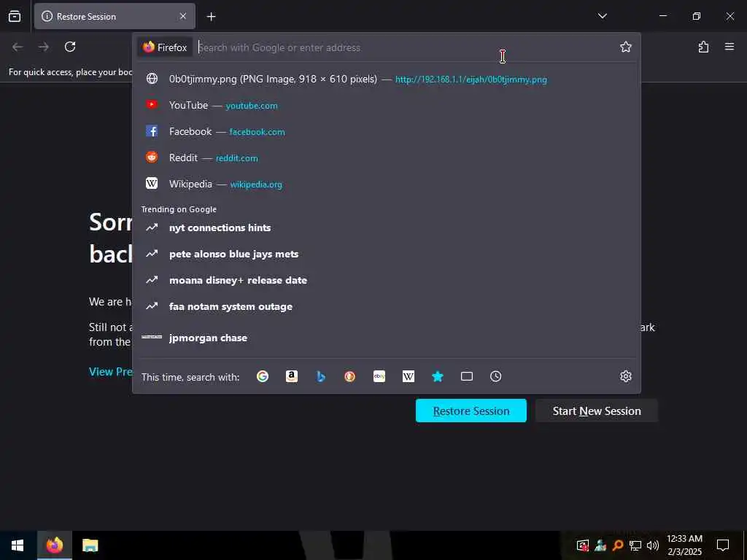Click the taskbar clock showing 12:33 AM
The height and width of the screenshot is (560, 747).
tap(684, 545)
